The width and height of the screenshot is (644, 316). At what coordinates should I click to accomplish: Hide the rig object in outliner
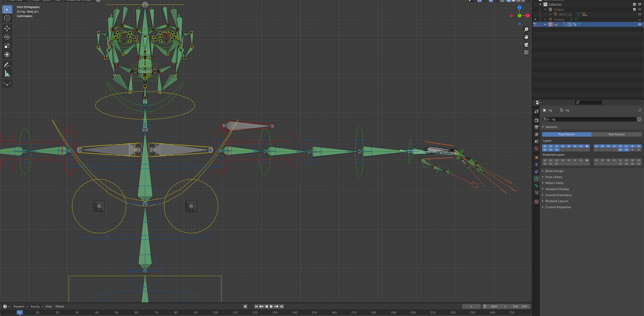coord(639,24)
